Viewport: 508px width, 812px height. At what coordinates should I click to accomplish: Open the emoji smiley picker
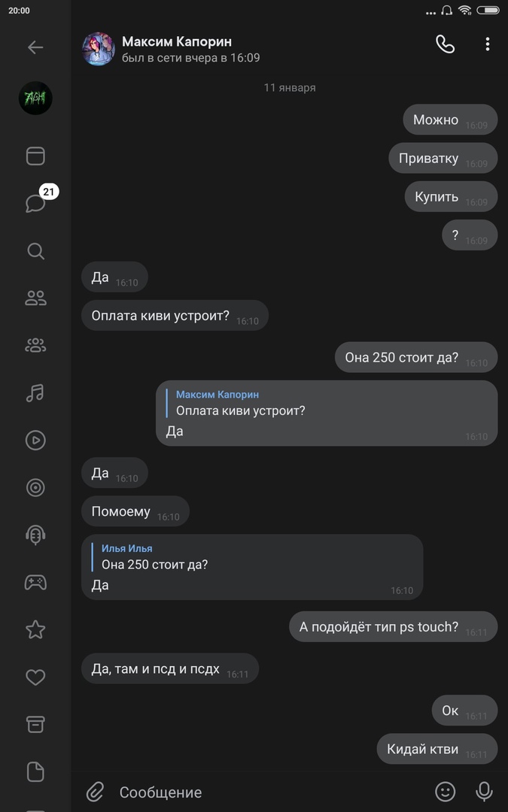point(446,792)
